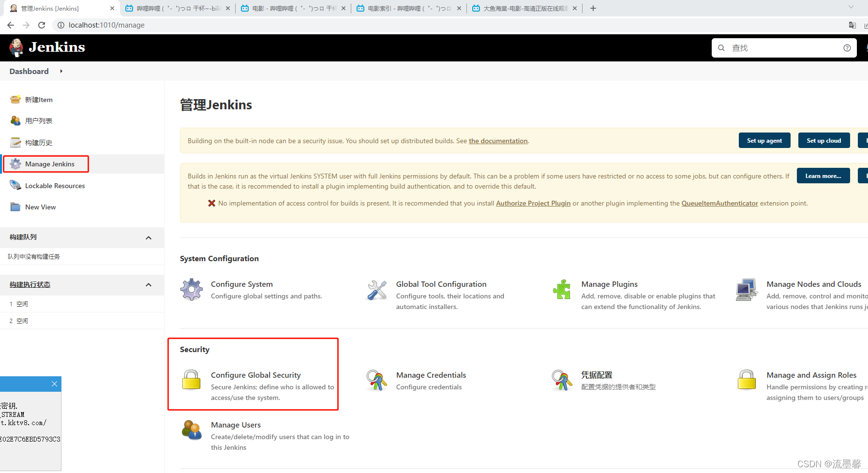
Task: Click the New View folder icon
Action: point(15,207)
